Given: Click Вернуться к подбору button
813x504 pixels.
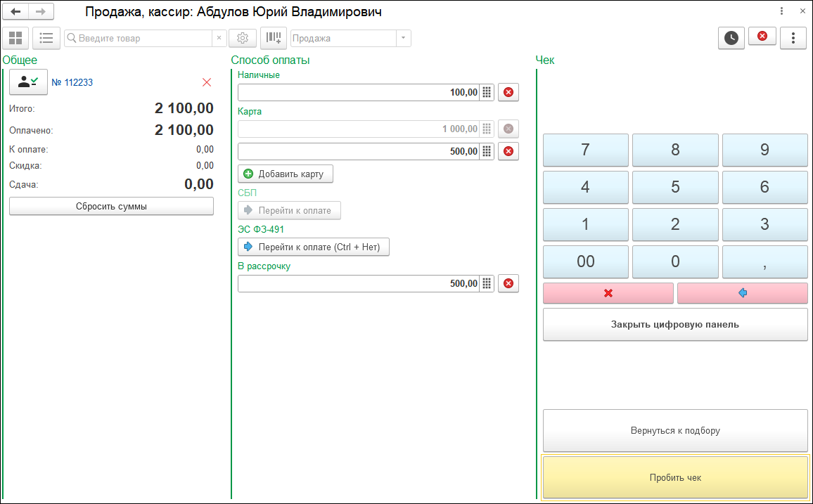Looking at the screenshot, I should click(x=675, y=431).
